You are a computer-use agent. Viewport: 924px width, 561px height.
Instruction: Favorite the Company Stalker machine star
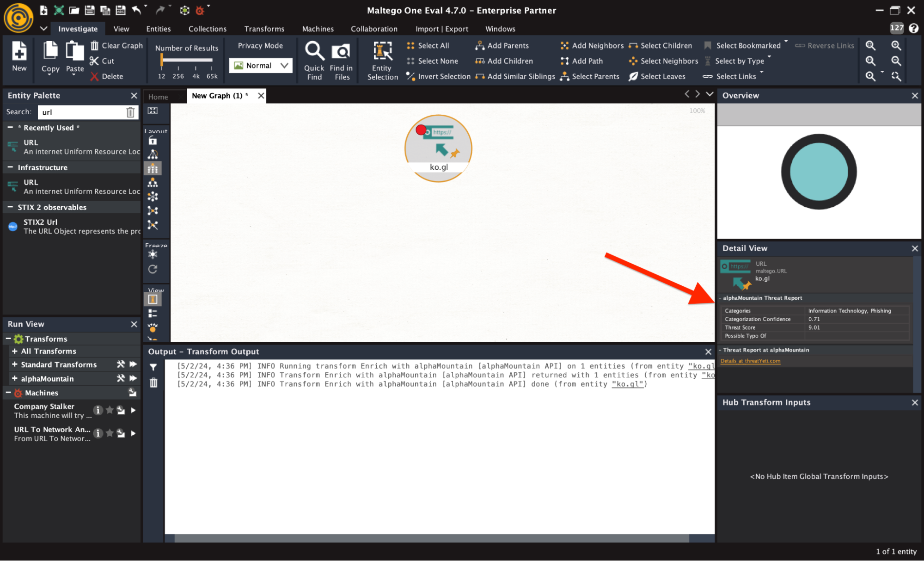point(110,410)
